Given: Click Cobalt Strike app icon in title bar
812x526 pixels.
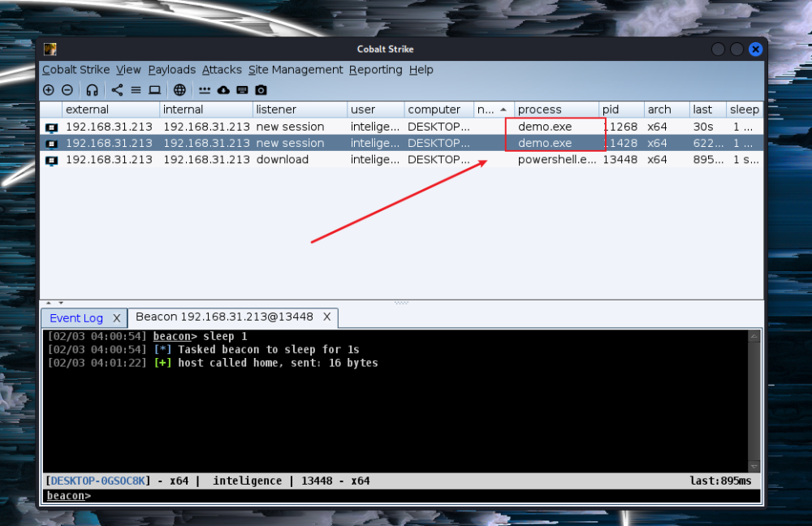Looking at the screenshot, I should click(50, 50).
